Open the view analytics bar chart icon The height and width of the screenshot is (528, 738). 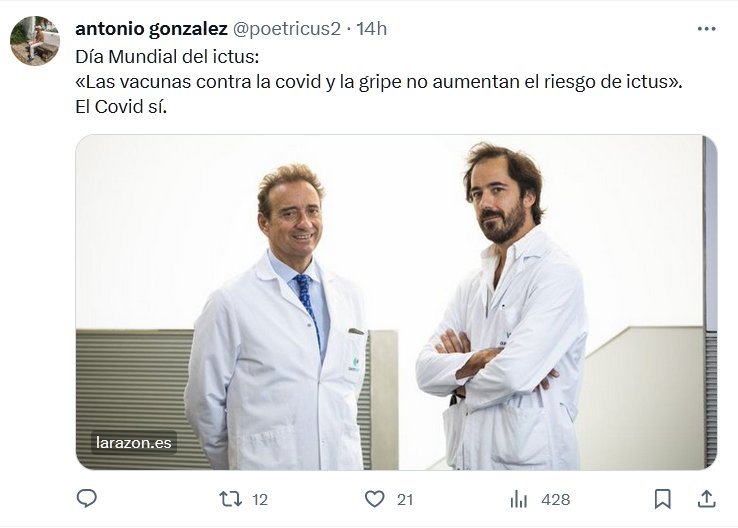[x=519, y=499]
